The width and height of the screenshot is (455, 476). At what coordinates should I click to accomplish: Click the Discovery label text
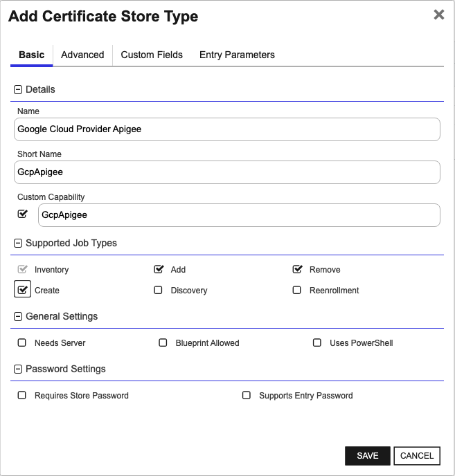pyautogui.click(x=189, y=291)
